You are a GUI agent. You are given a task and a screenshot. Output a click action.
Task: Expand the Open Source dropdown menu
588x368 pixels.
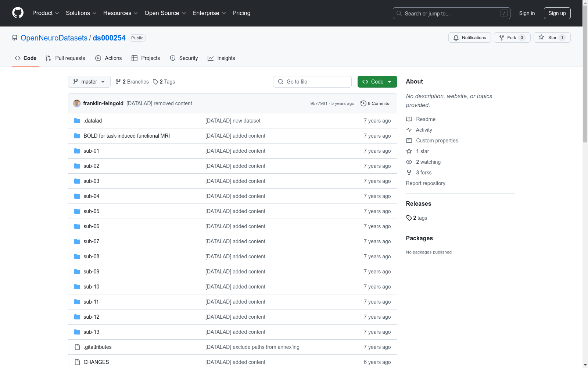coord(165,13)
